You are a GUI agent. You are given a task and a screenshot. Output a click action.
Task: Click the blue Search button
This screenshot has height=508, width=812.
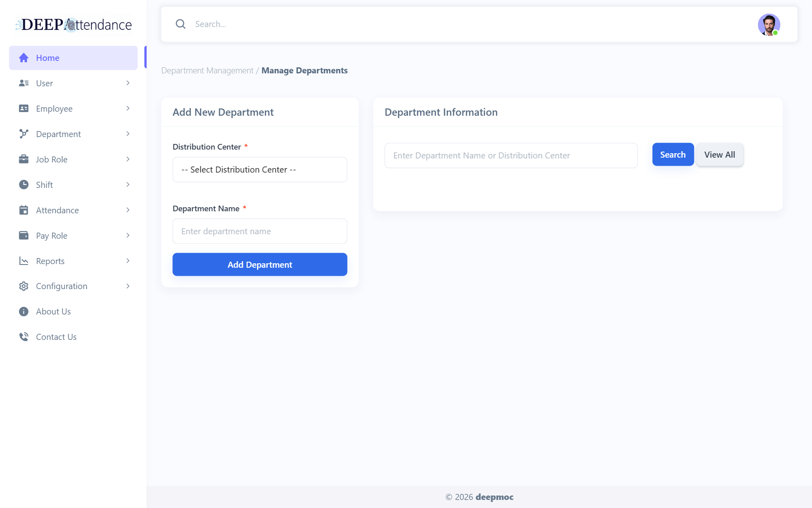pos(673,154)
